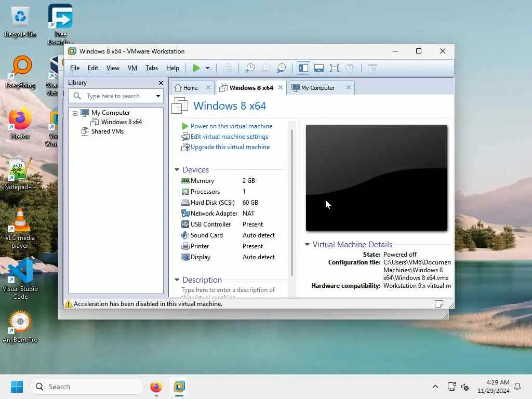This screenshot has height=399, width=532.
Task: Open the View menu
Action: (113, 68)
